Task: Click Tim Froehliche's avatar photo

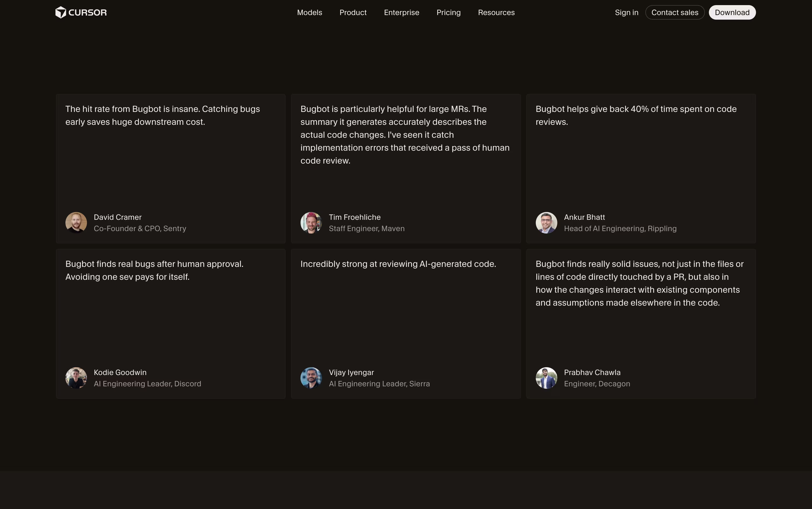Action: click(311, 222)
